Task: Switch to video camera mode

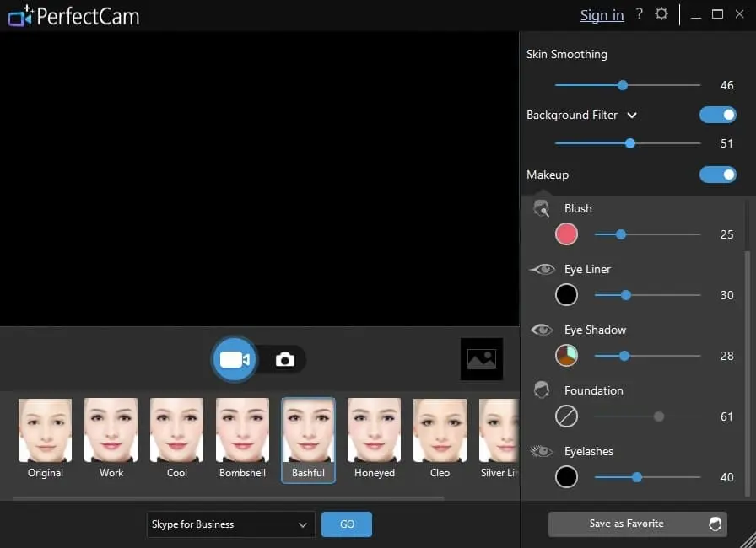Action: tap(235, 360)
